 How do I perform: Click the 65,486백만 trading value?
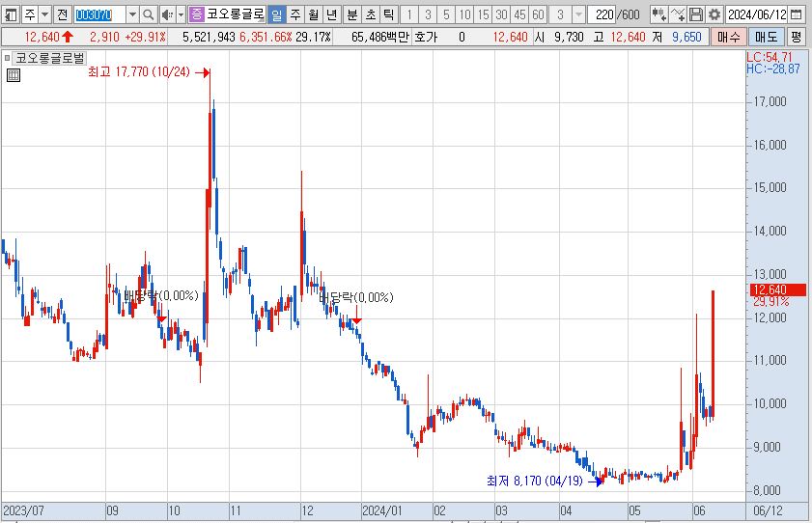[x=379, y=38]
